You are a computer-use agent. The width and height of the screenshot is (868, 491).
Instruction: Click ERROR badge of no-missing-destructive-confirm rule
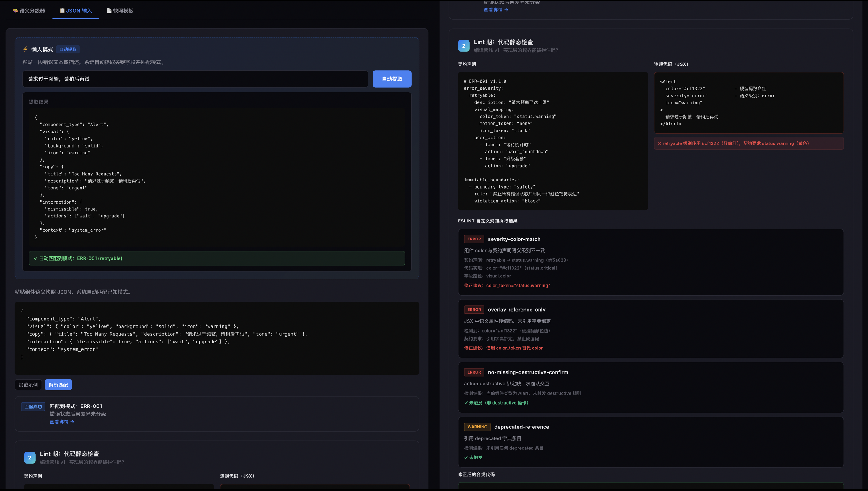point(474,372)
